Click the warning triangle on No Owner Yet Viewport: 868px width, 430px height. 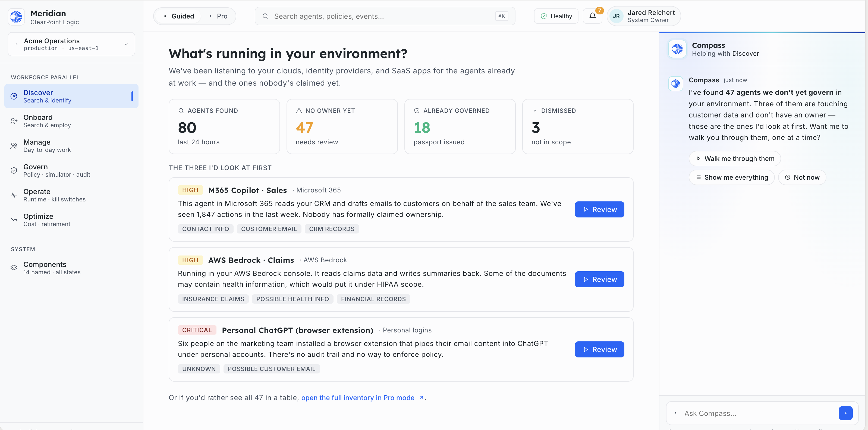(299, 111)
